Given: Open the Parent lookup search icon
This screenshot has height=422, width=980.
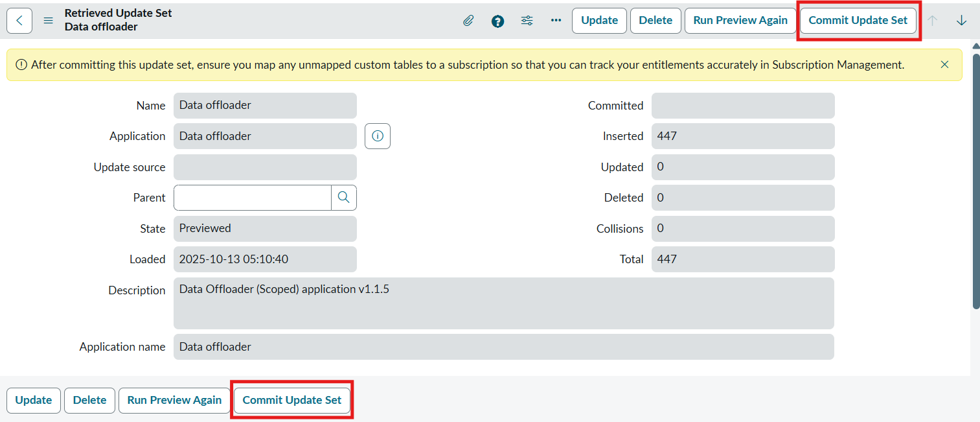Looking at the screenshot, I should 344,198.
